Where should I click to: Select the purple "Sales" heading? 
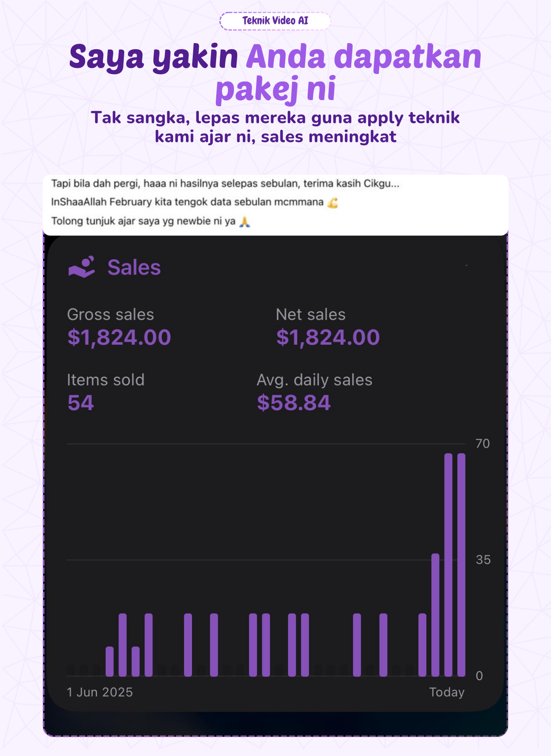(x=134, y=268)
